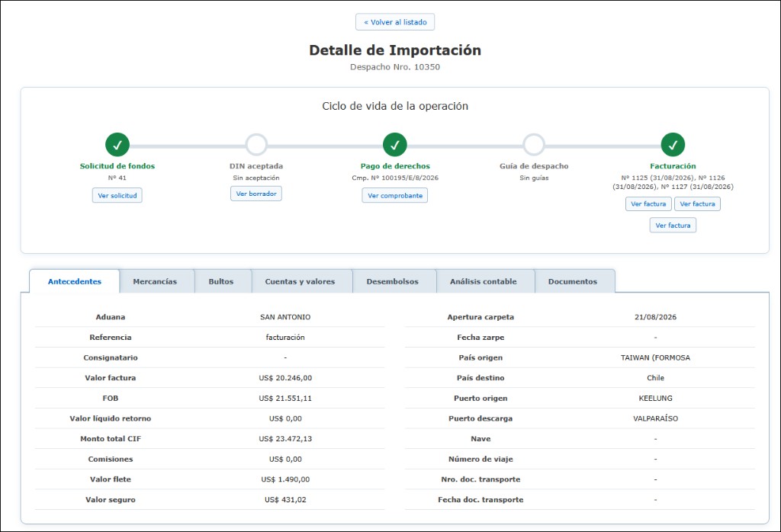Click the 21/08/2026 apertura carpeta date

pyautogui.click(x=655, y=317)
